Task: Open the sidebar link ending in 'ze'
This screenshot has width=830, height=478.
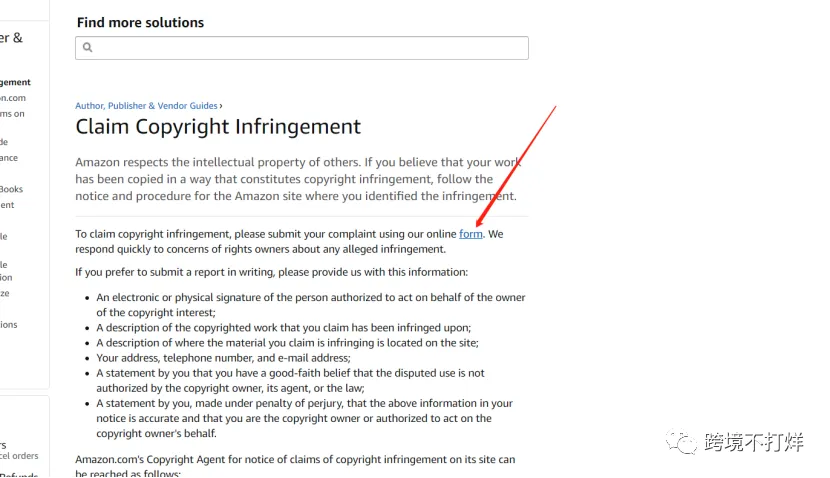Action: (x=5, y=293)
